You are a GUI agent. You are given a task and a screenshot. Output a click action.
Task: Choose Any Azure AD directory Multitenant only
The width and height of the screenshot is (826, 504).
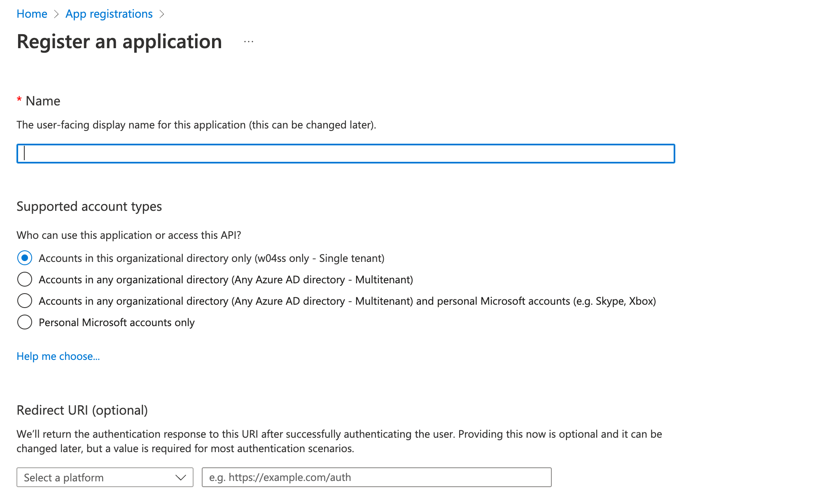click(25, 280)
